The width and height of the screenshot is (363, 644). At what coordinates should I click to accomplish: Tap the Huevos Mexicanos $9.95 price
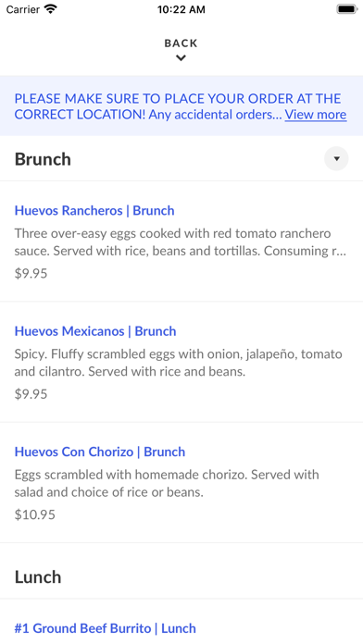(x=31, y=394)
